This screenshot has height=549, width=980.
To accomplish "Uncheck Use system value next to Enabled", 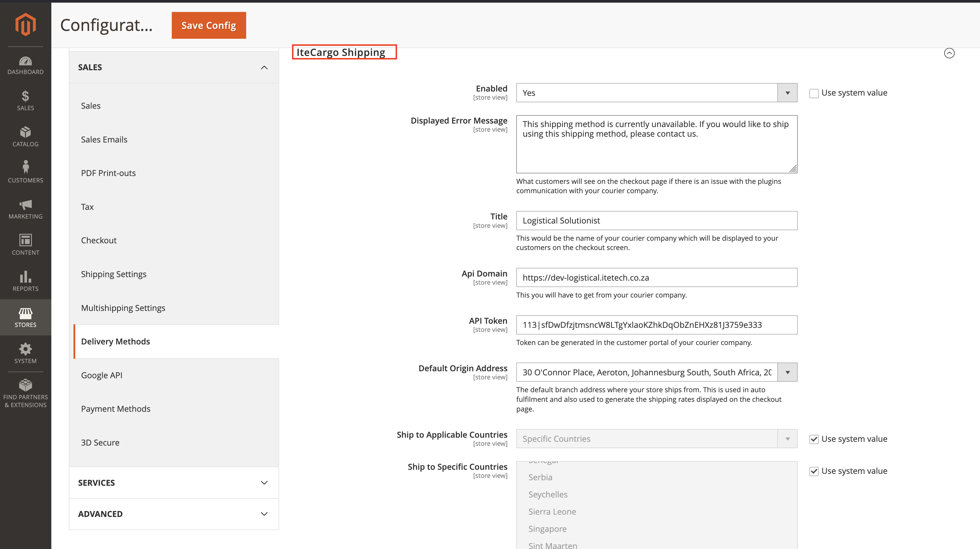I will click(x=814, y=93).
